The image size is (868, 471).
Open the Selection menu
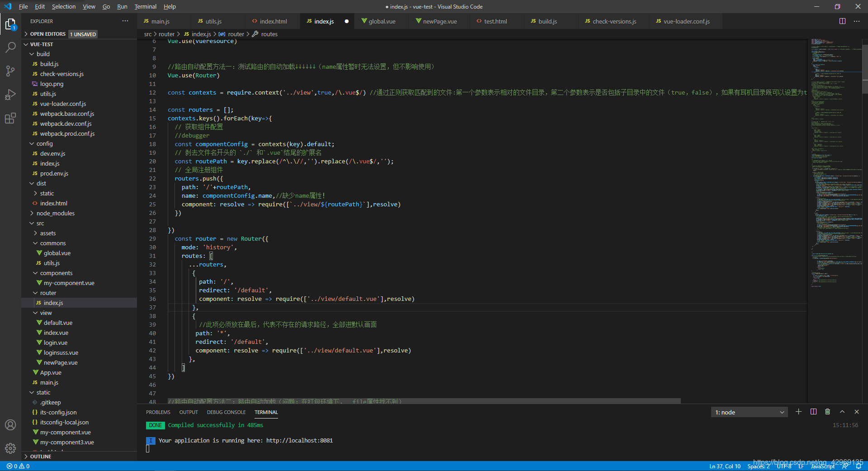(64, 6)
